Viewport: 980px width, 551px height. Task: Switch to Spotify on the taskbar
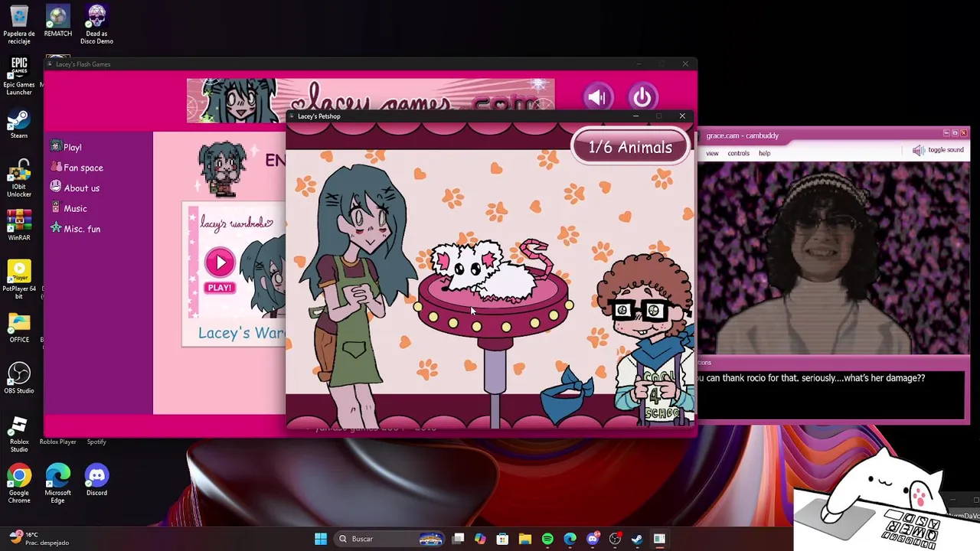pos(547,539)
